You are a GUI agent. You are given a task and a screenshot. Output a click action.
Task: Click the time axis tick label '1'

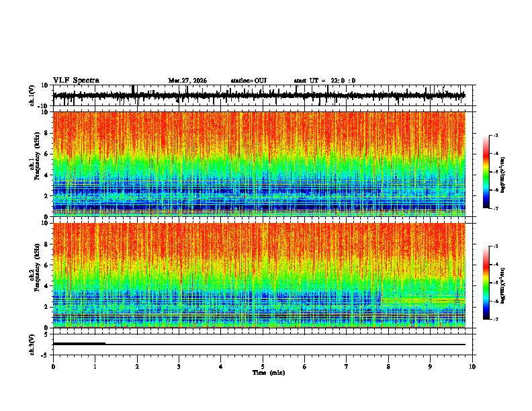(x=95, y=367)
